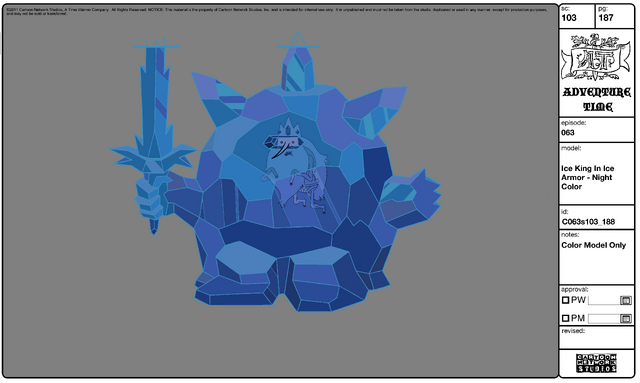Select scene number 103
This screenshot has width=640, height=383.
pyautogui.click(x=569, y=18)
